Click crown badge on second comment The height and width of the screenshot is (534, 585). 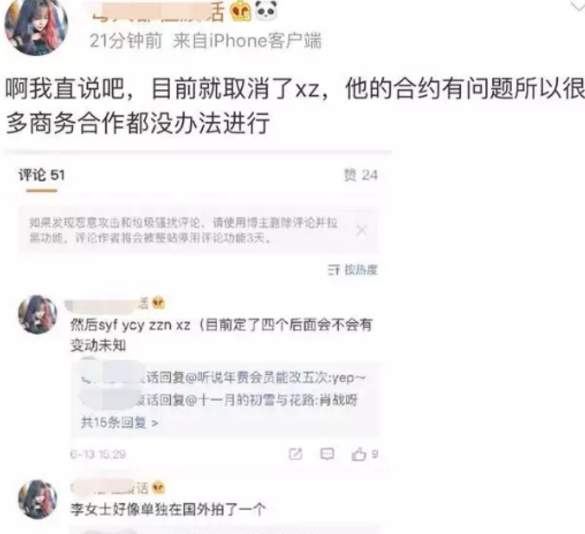pos(159,488)
